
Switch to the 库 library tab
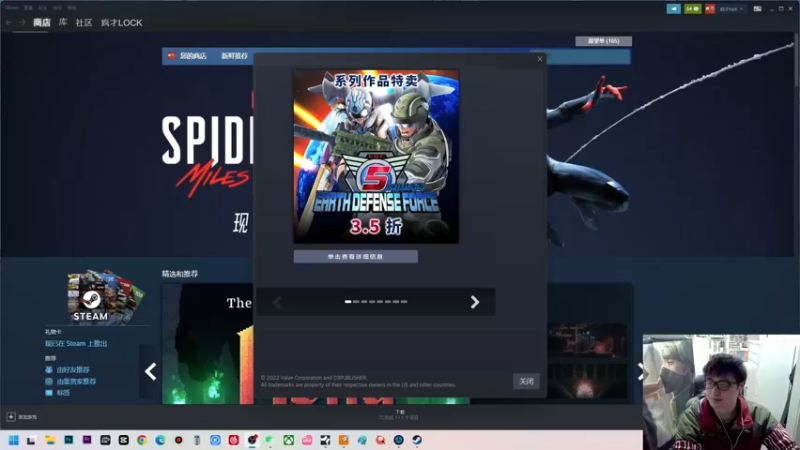pos(63,22)
